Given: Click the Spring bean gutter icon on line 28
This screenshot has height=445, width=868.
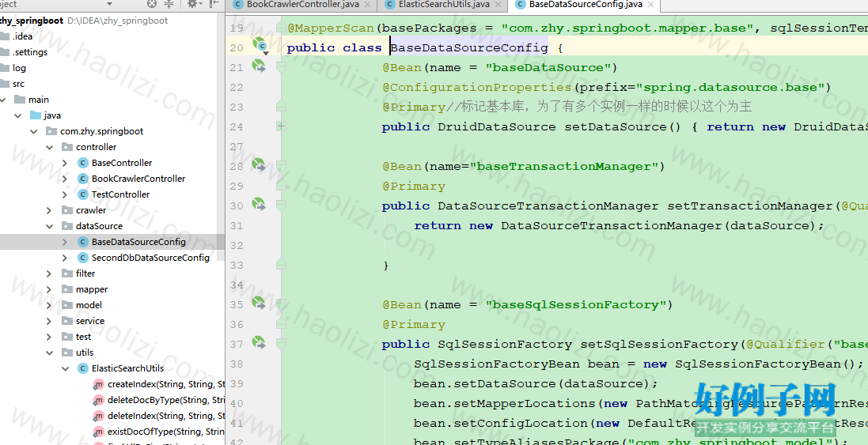Looking at the screenshot, I should click(259, 164).
